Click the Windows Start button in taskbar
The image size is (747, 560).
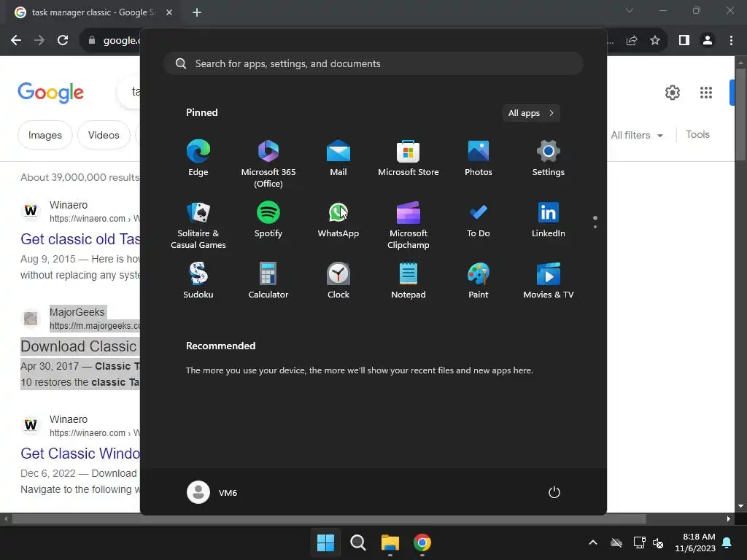click(326, 542)
